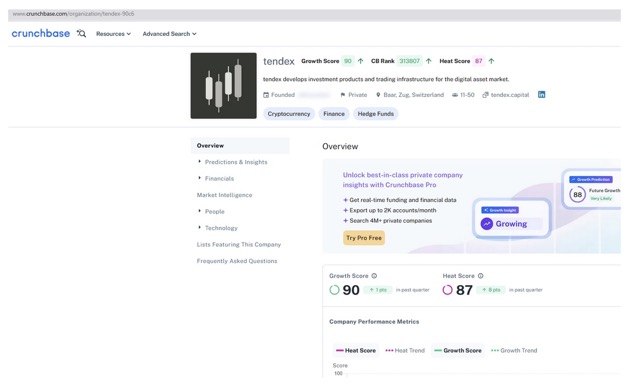Select the Cryptocurrency tag

pos(289,114)
